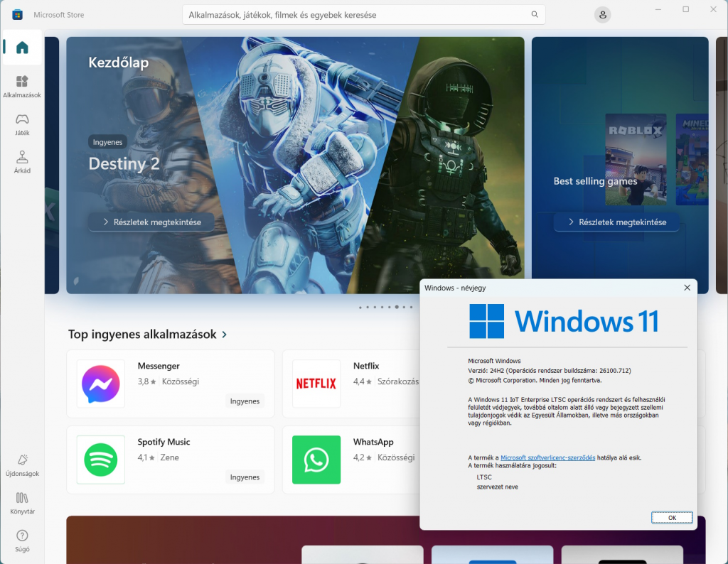The width and height of the screenshot is (728, 564).
Task: Go to Játék gaming section
Action: pyautogui.click(x=22, y=124)
